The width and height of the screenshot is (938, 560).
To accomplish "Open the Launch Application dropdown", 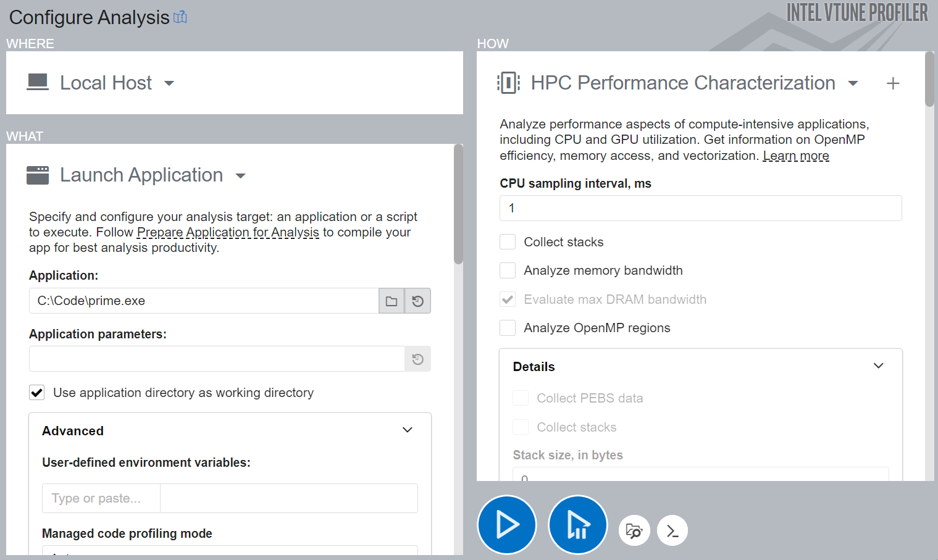I will [x=240, y=176].
